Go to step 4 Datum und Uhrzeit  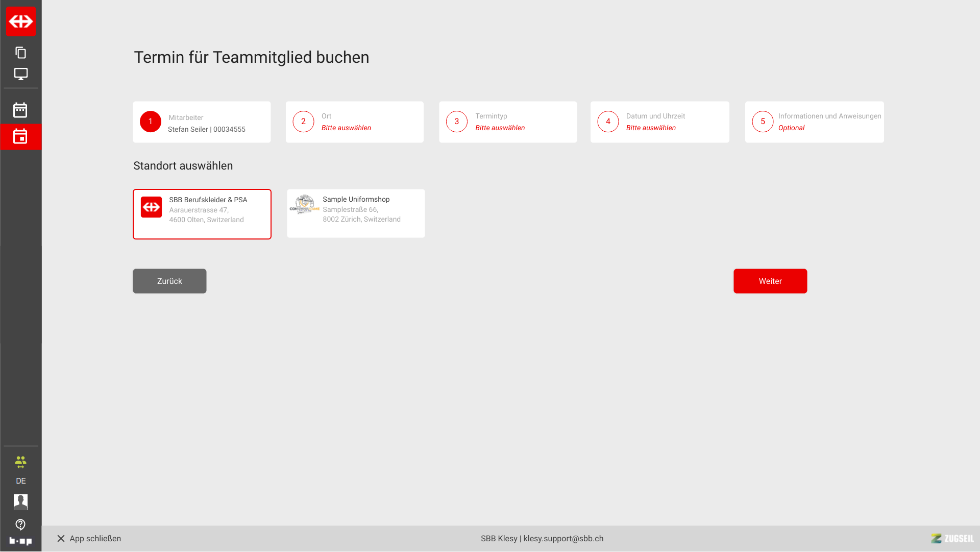(x=659, y=122)
